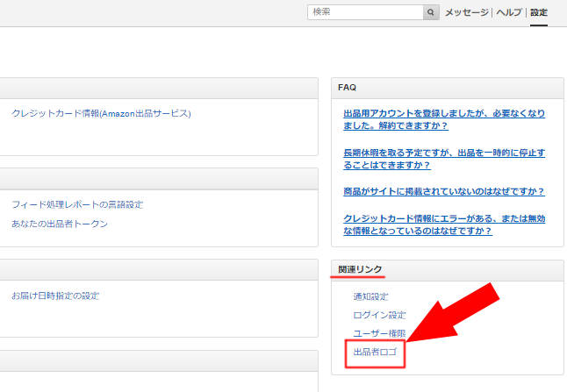The image size is (567, 392).
Task: Open 通知設定 in related links
Action: pos(370,296)
